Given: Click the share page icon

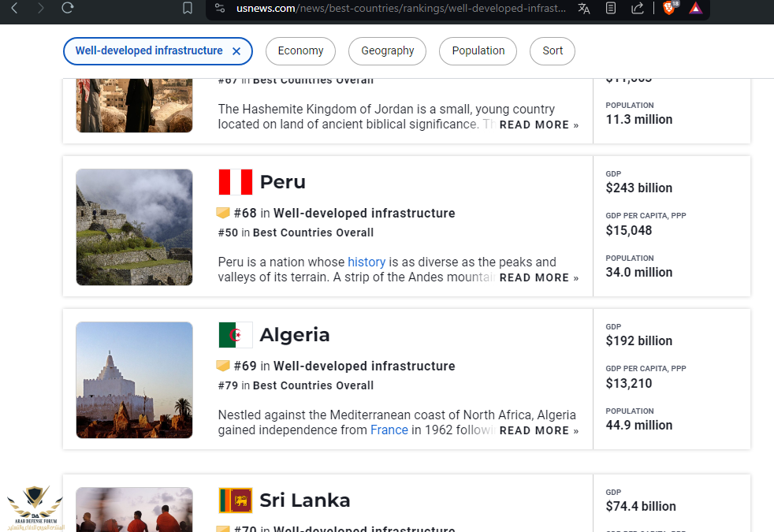Looking at the screenshot, I should point(638,8).
